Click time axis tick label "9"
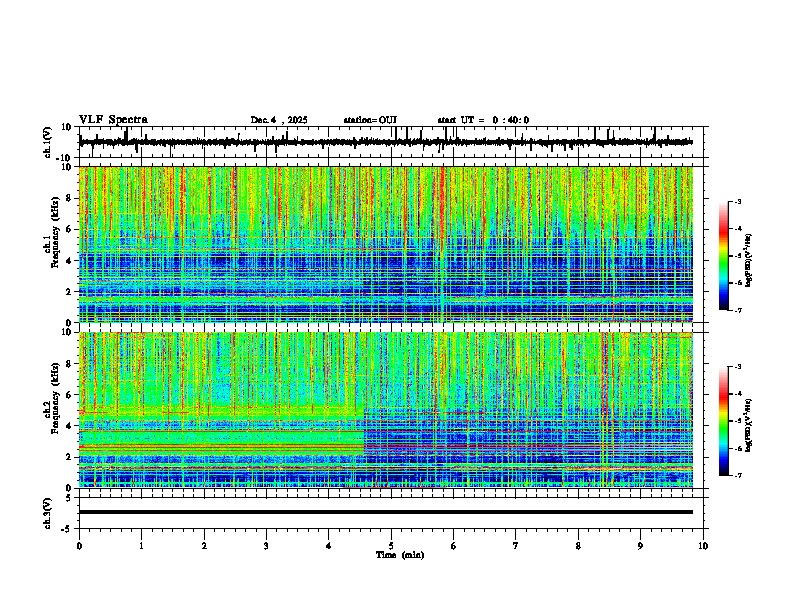The width and height of the screenshot is (792, 612). (x=640, y=546)
